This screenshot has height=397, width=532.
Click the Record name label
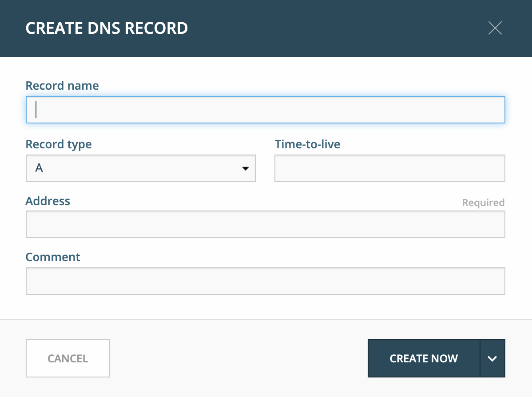point(62,86)
